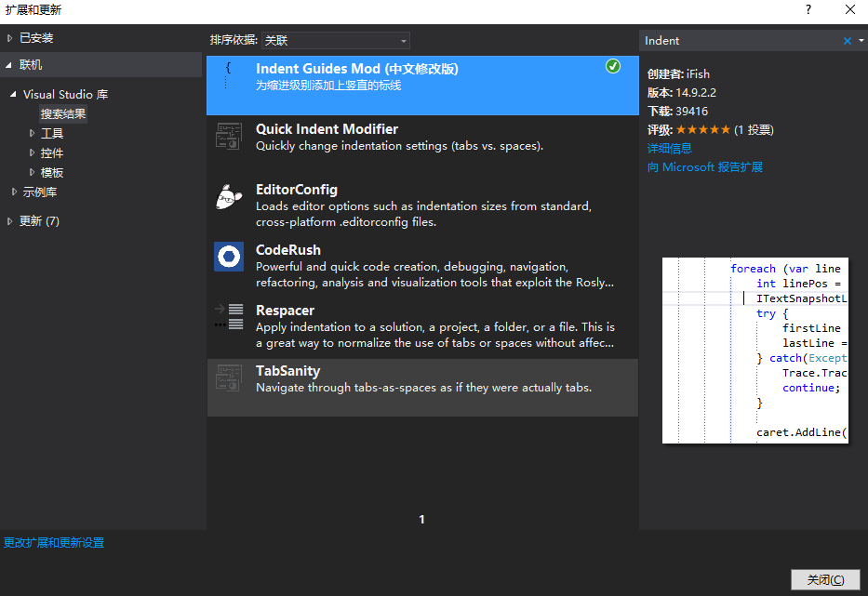Open 更改扩展和更新设置 link
The height and width of the screenshot is (596, 868).
pos(54,543)
